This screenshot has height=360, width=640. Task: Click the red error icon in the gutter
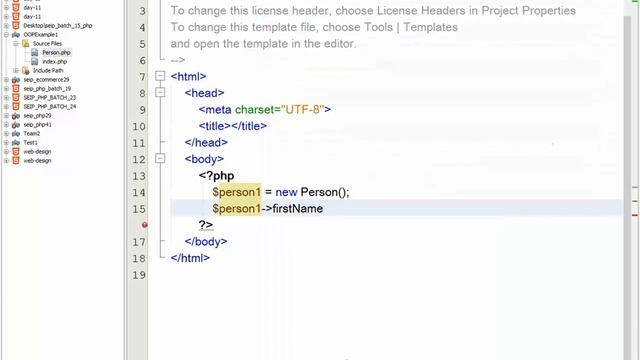(144, 225)
